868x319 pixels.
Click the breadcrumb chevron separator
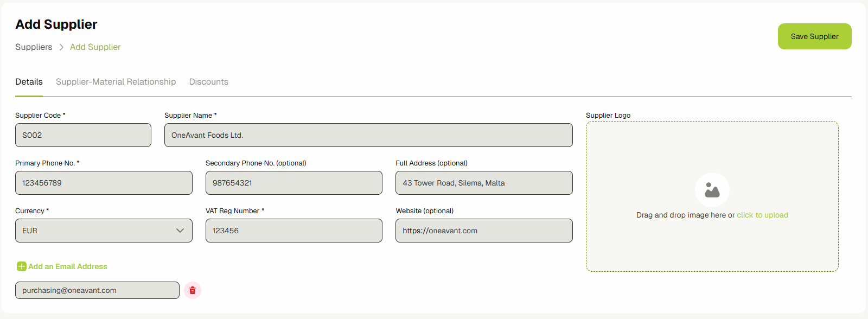tap(61, 47)
